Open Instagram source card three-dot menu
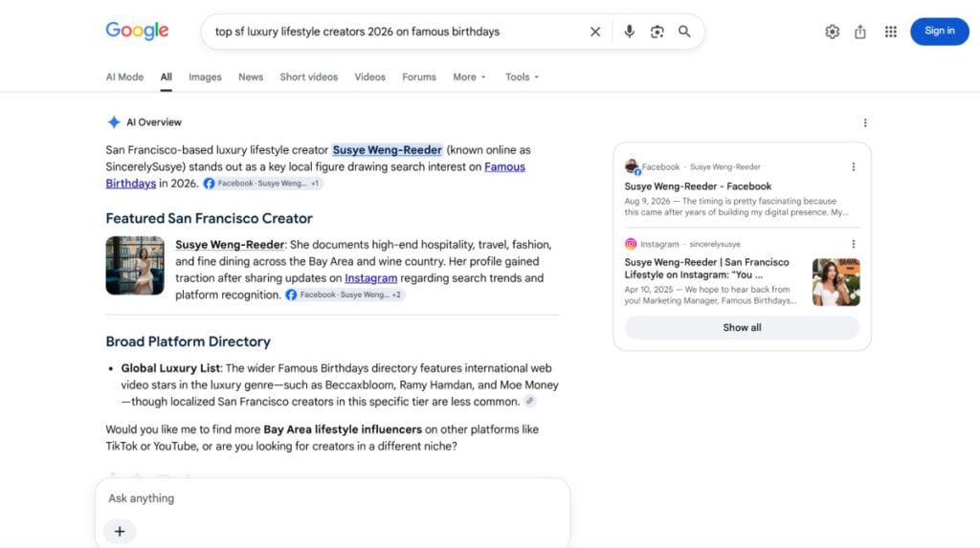The image size is (980, 548). 853,244
